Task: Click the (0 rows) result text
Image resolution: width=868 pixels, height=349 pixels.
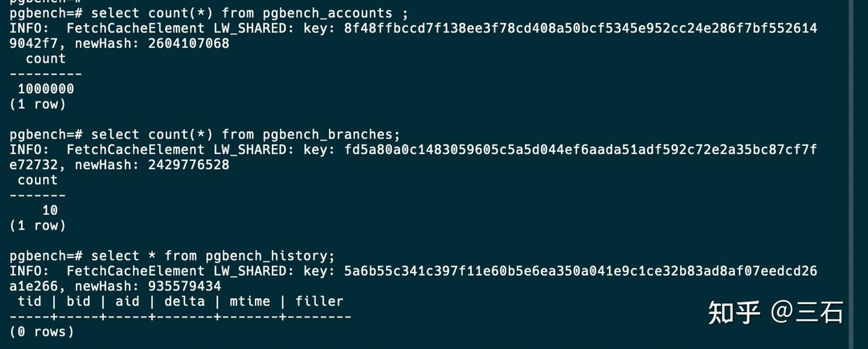Action: click(x=42, y=332)
